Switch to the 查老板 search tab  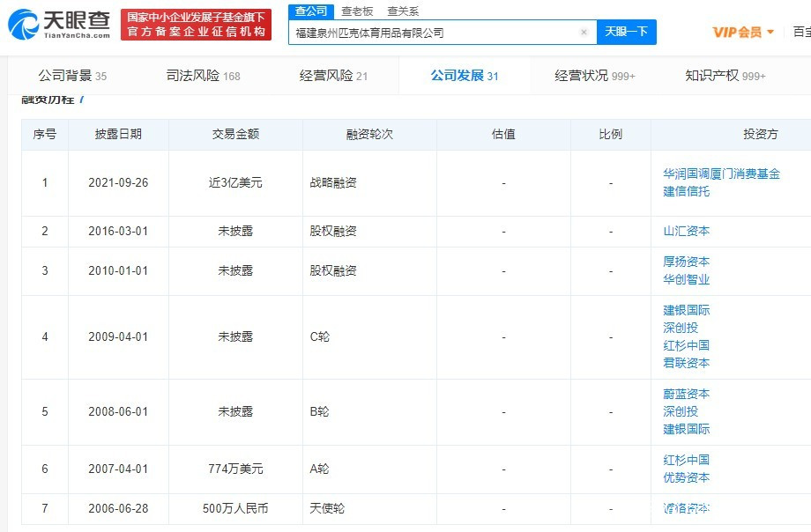click(x=357, y=11)
